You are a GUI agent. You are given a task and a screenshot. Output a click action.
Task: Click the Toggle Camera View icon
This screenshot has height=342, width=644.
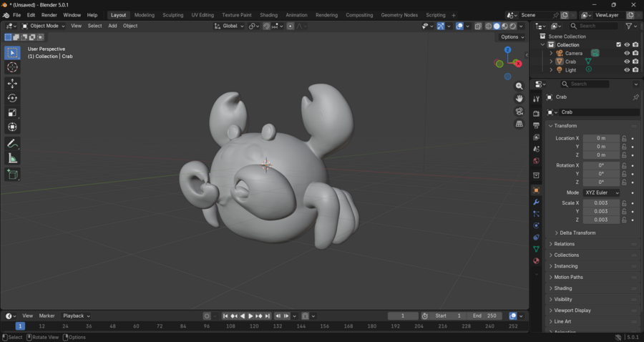[x=519, y=112]
